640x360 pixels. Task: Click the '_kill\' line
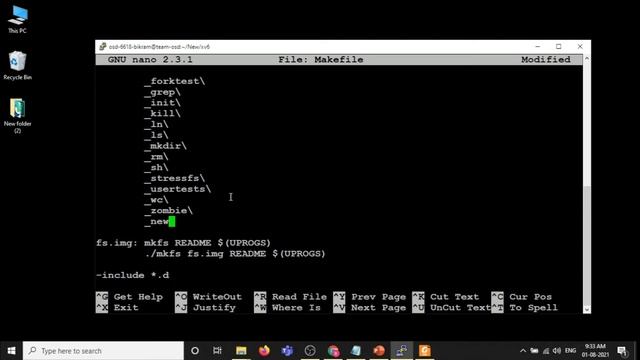tap(162, 113)
